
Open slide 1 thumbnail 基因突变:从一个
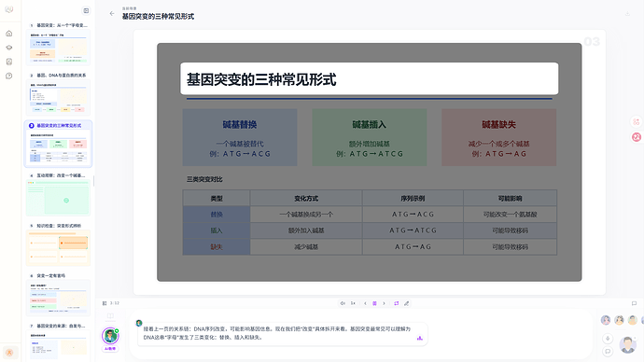pos(58,48)
